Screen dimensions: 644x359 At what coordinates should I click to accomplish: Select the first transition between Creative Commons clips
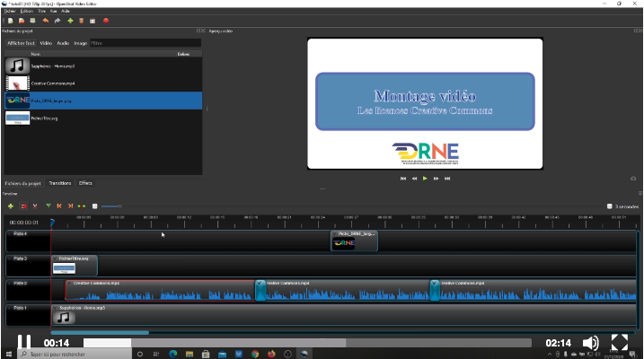point(260,291)
